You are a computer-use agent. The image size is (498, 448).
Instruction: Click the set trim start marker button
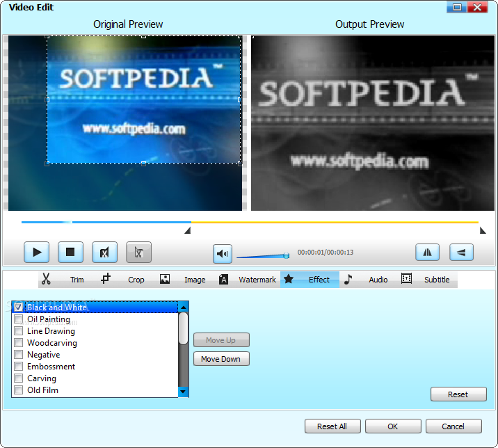[104, 253]
